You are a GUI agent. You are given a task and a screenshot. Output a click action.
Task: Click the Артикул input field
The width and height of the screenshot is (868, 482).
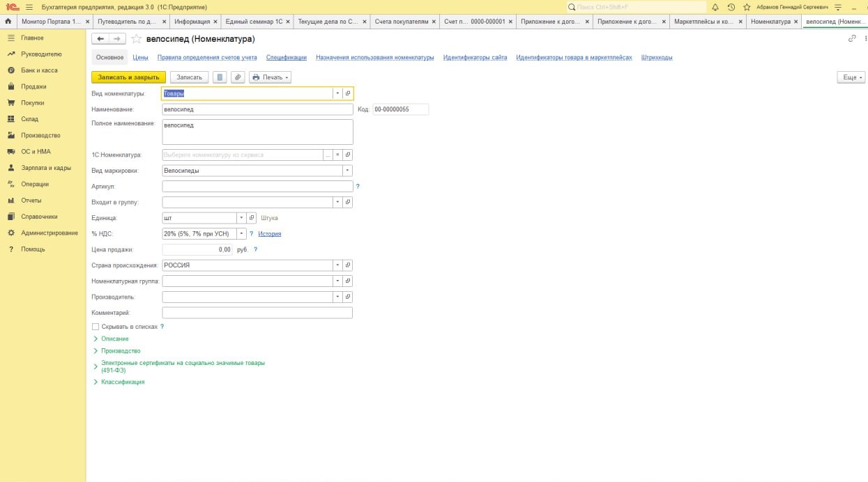tap(257, 187)
